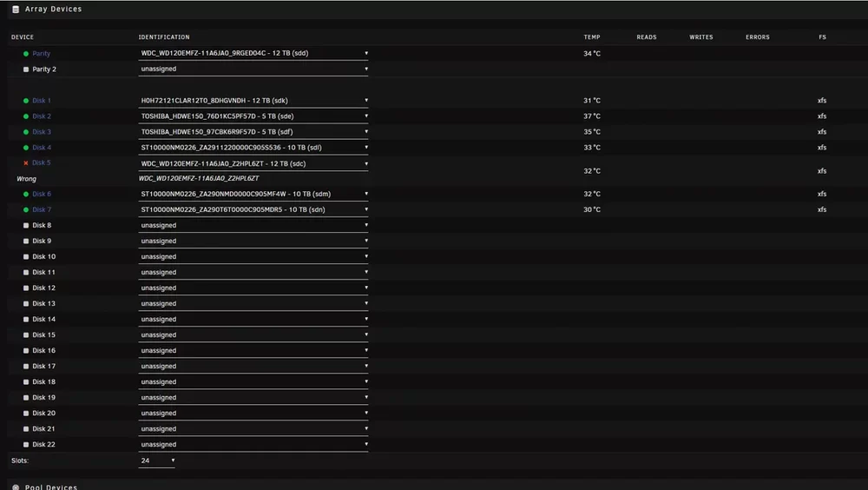Click the status square for Parity 2
Image resolution: width=868 pixels, height=490 pixels.
pyautogui.click(x=26, y=70)
